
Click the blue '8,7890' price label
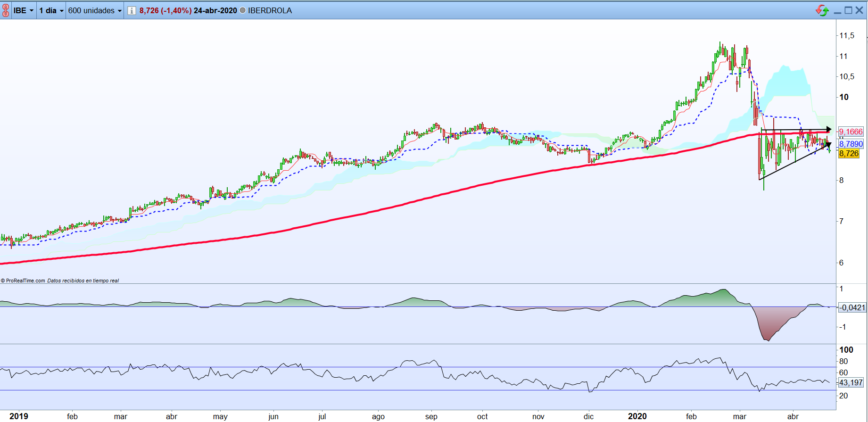(851, 144)
